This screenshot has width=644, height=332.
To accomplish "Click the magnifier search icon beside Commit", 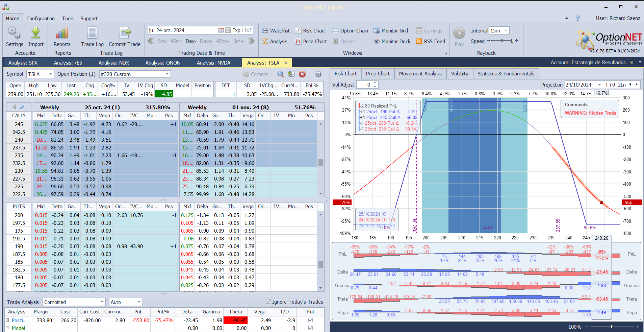I will (280, 74).
